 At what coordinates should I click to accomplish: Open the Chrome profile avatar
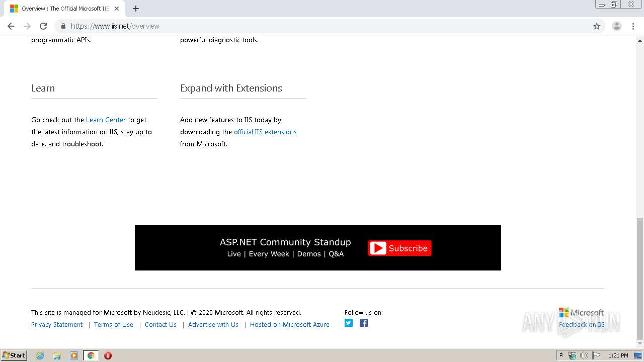617,26
